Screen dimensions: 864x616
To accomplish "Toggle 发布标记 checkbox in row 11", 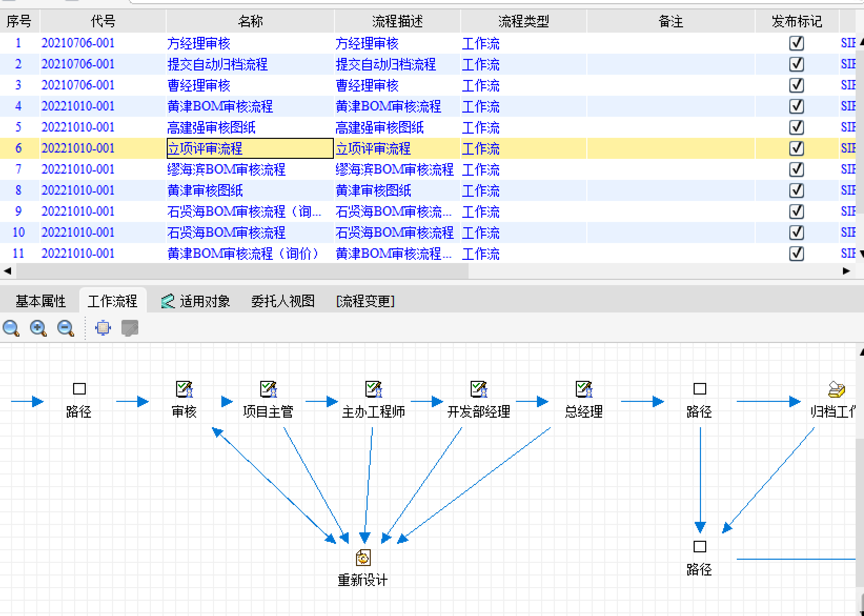I will click(797, 254).
